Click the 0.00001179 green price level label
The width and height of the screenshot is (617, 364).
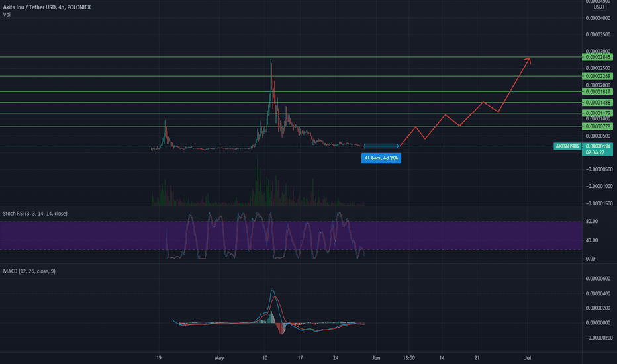(597, 113)
